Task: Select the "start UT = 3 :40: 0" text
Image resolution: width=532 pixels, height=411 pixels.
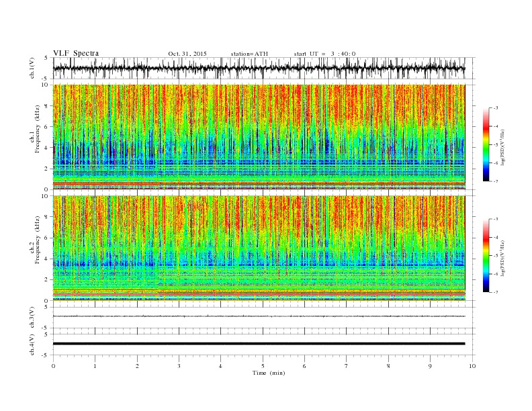Action: 324,54
